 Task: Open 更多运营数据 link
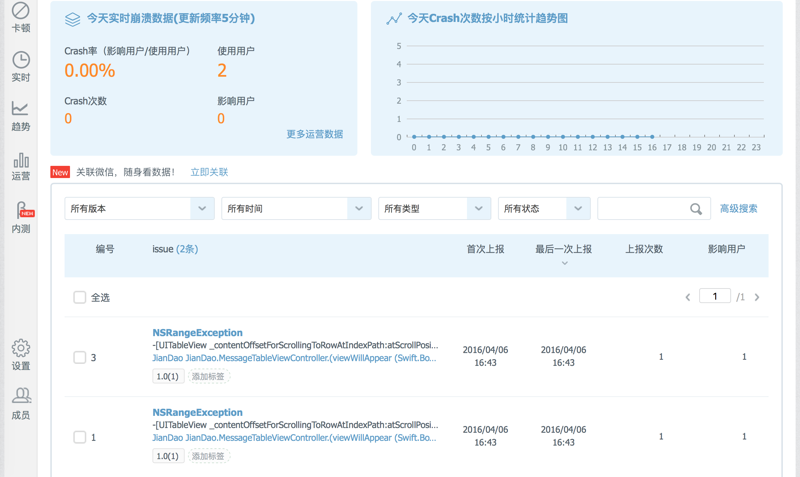[314, 134]
